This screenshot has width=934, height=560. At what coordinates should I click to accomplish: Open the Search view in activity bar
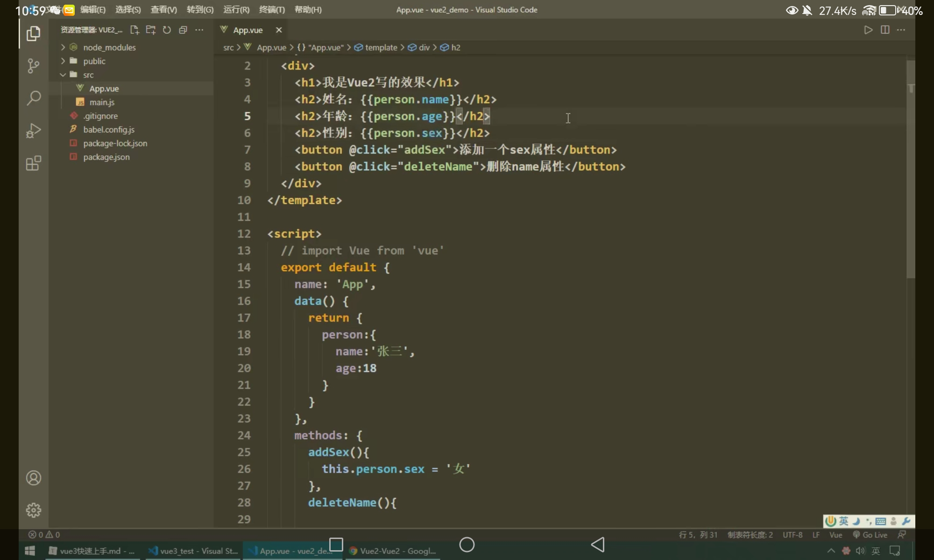(x=33, y=98)
